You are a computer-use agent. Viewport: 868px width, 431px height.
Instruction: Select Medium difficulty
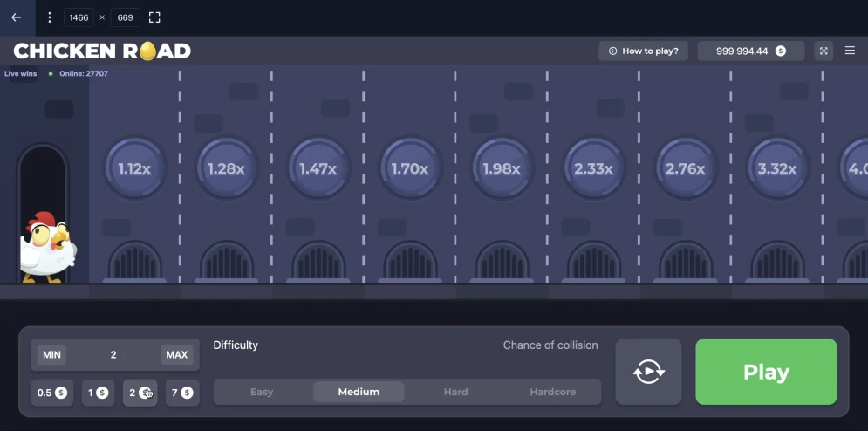pyautogui.click(x=359, y=392)
